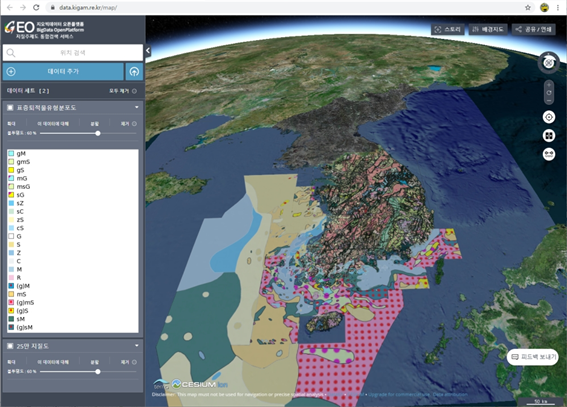
Task: Click the compass rotation control
Action: tap(549, 63)
